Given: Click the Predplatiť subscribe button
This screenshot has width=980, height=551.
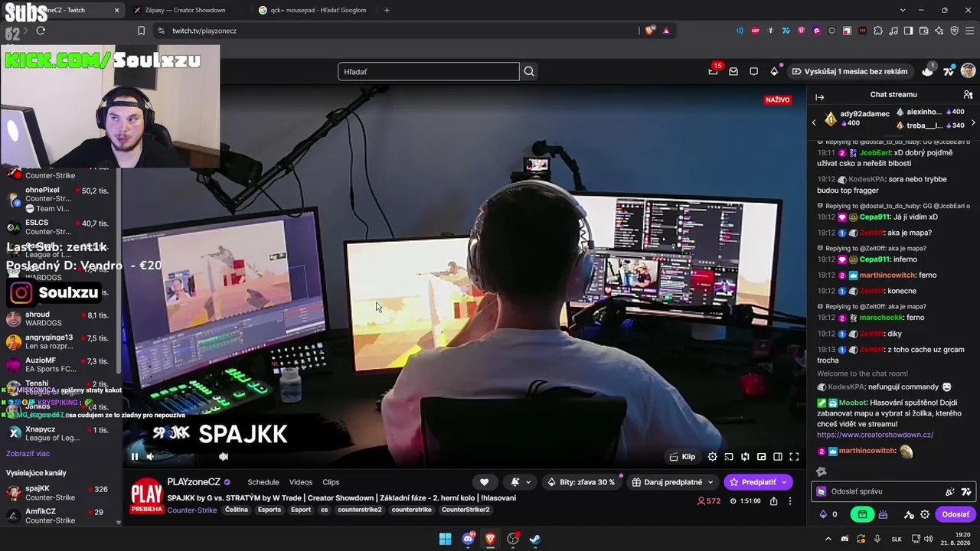Looking at the screenshot, I should pyautogui.click(x=758, y=482).
